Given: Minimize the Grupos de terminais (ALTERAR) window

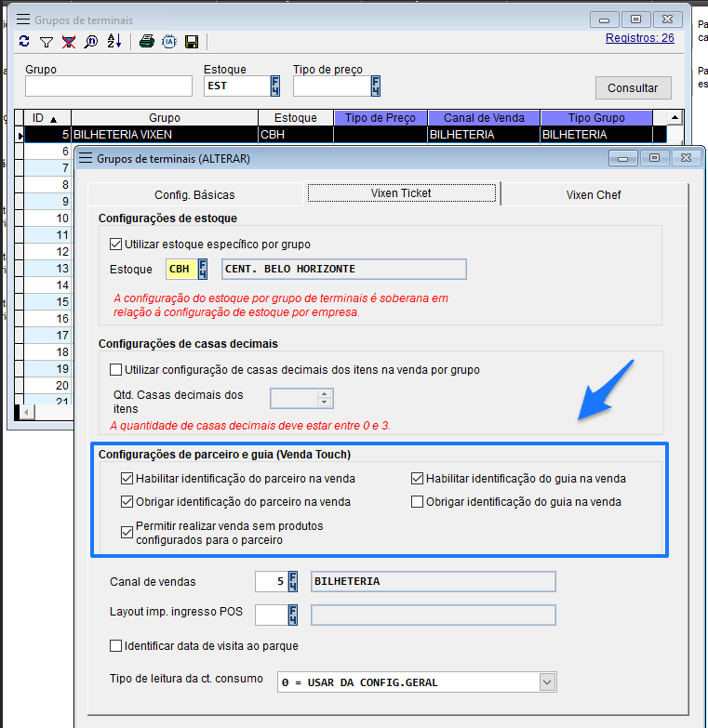Looking at the screenshot, I should tap(623, 158).
